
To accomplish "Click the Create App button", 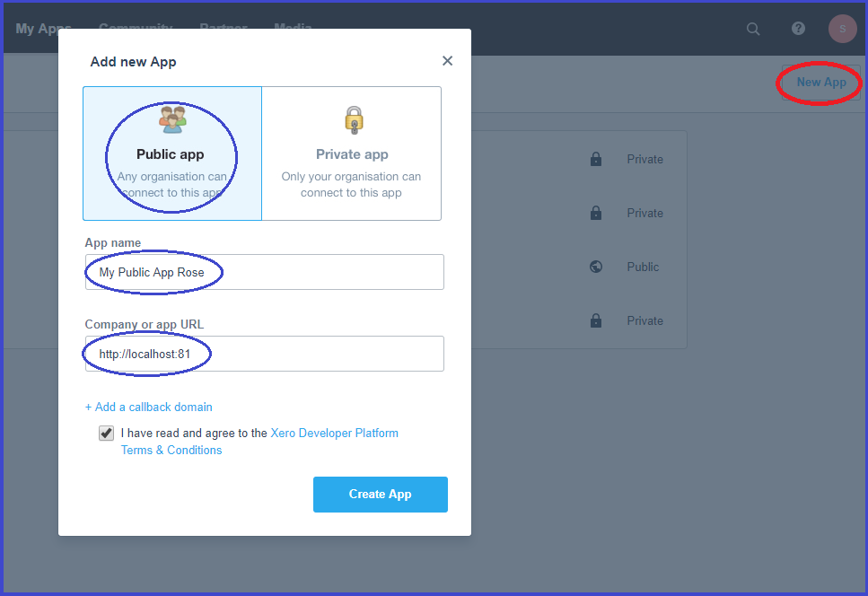I will point(381,495).
